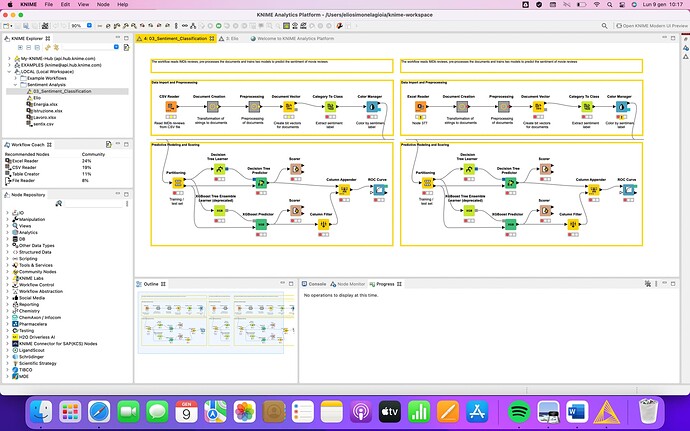Click the workflow thumbnail in Outline panel
The image size is (690, 431).
tap(210, 323)
